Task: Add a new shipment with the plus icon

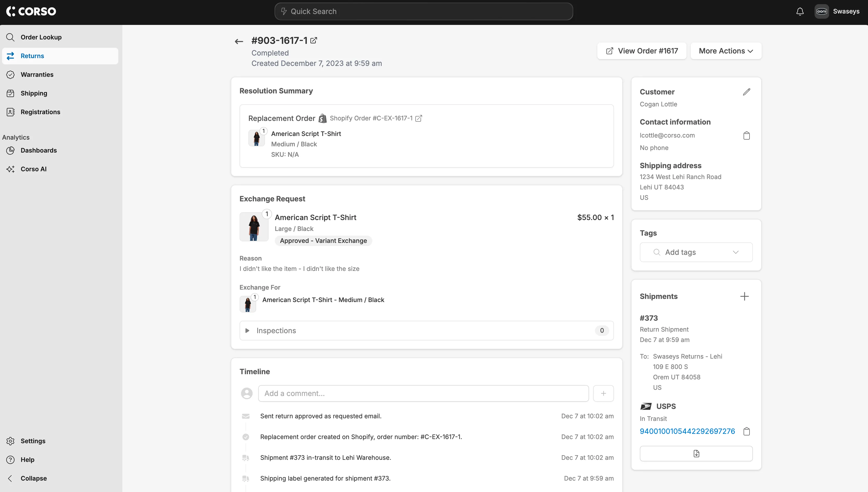Action: coord(745,296)
